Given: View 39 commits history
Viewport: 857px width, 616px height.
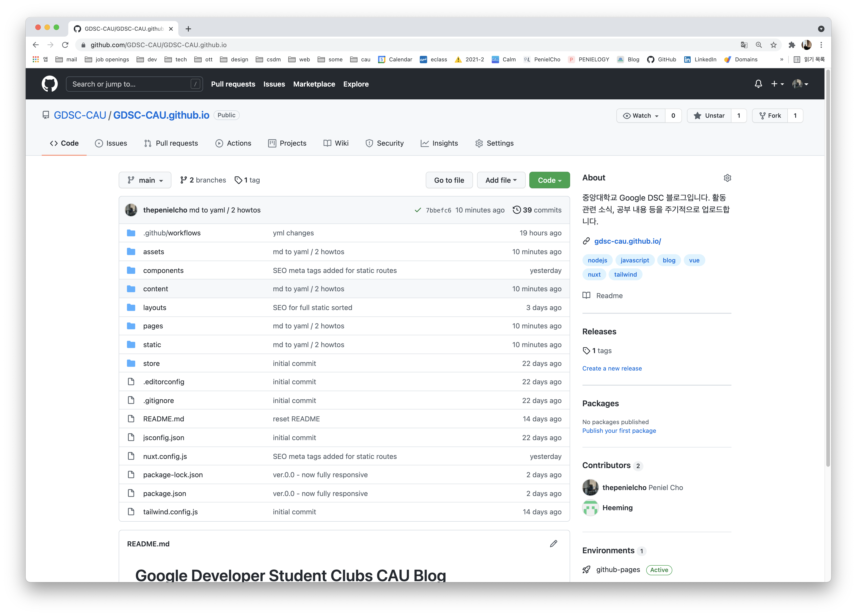Looking at the screenshot, I should pyautogui.click(x=537, y=210).
